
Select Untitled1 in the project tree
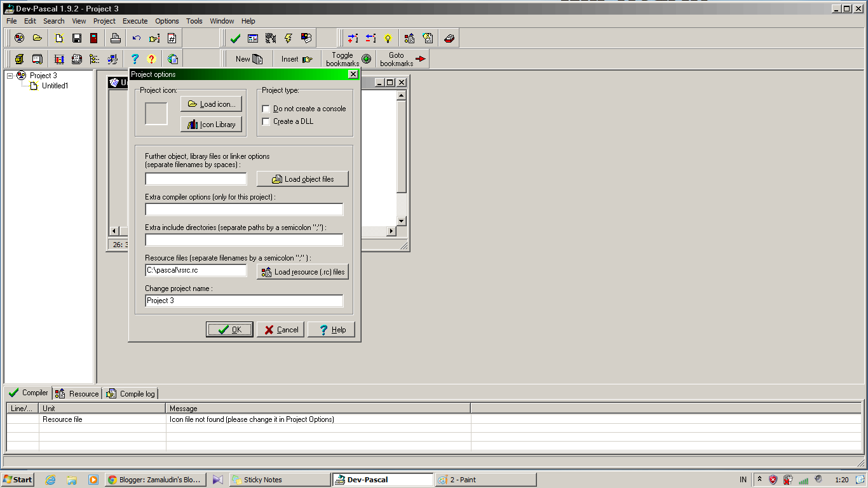(x=55, y=86)
